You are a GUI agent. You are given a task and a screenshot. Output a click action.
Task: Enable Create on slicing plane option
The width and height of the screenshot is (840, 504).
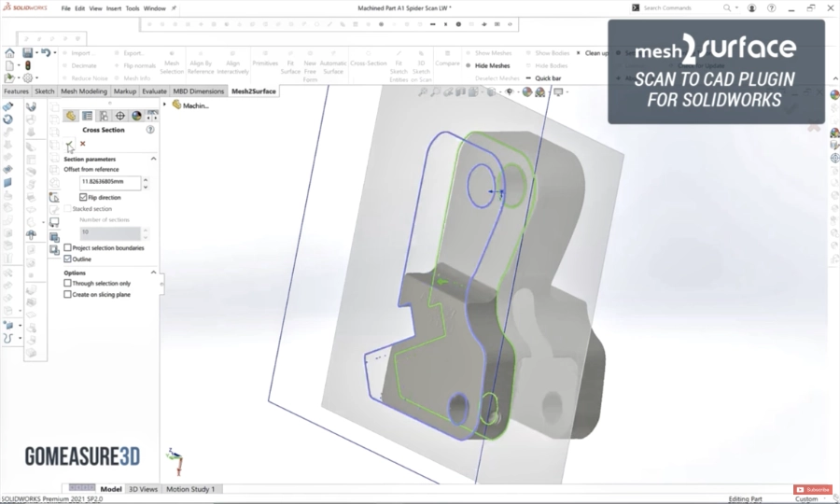(x=67, y=294)
